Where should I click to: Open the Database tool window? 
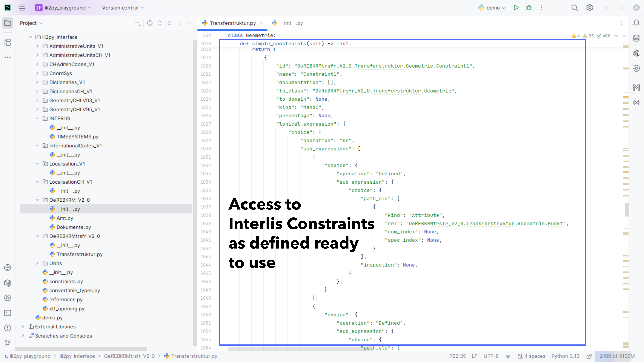[x=636, y=38]
